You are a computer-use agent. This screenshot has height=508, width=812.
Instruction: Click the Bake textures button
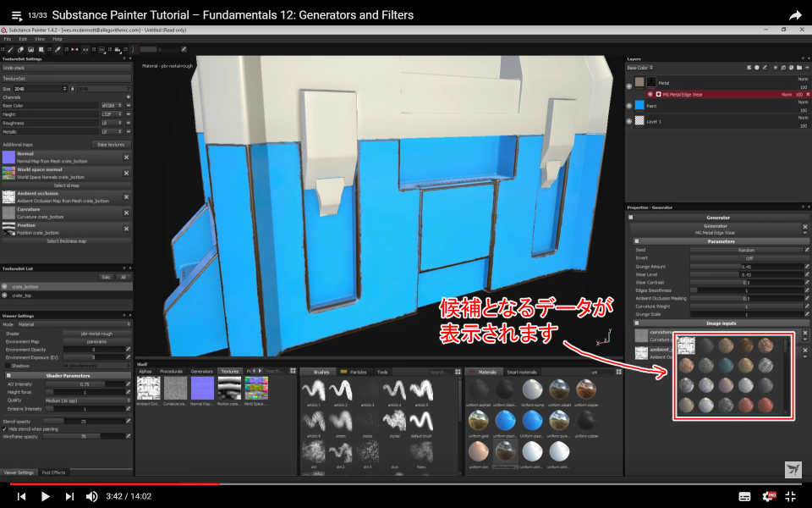111,145
